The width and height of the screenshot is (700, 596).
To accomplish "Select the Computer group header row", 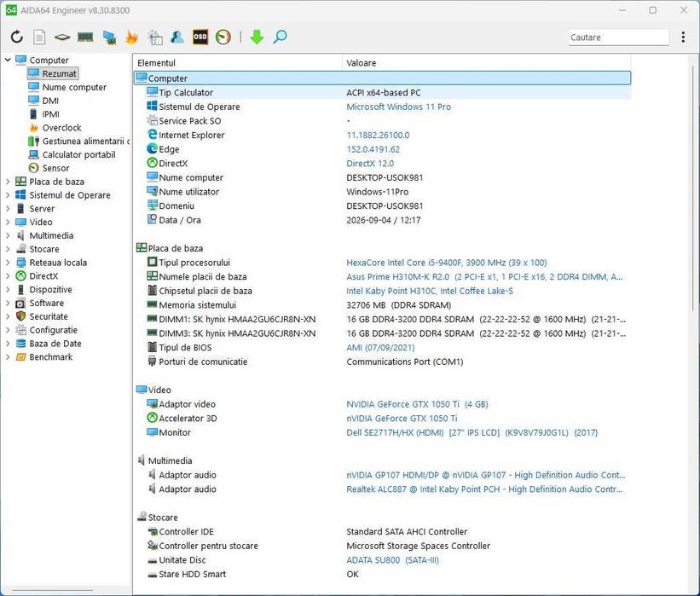I will coord(382,78).
